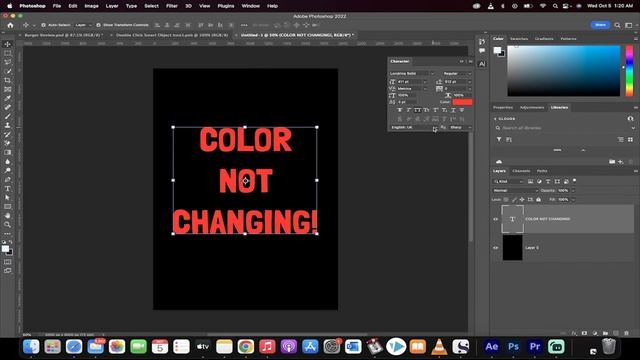Click the layer style fx icon

[x=574, y=333]
